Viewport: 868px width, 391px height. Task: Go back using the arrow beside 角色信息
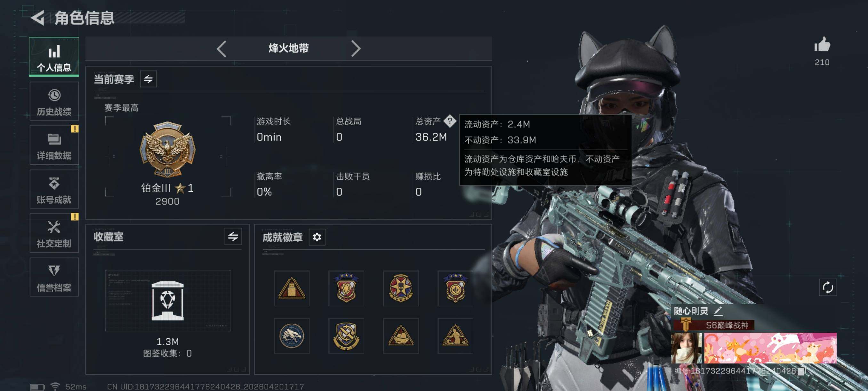click(38, 18)
